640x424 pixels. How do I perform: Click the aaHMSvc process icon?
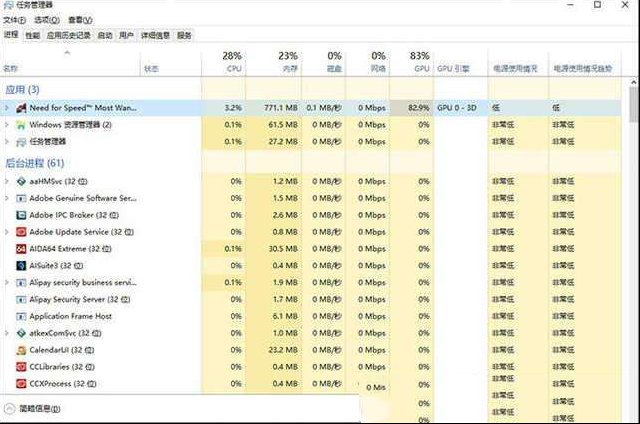21,182
